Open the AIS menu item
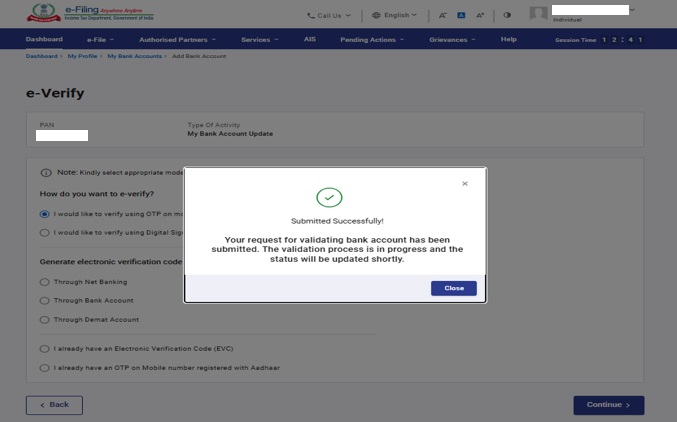The image size is (677, 422). tap(309, 39)
